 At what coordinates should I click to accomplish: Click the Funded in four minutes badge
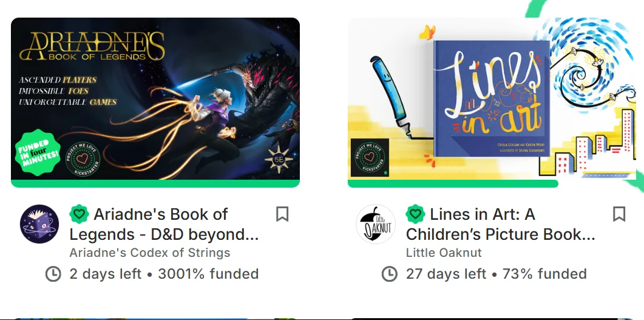click(38, 152)
